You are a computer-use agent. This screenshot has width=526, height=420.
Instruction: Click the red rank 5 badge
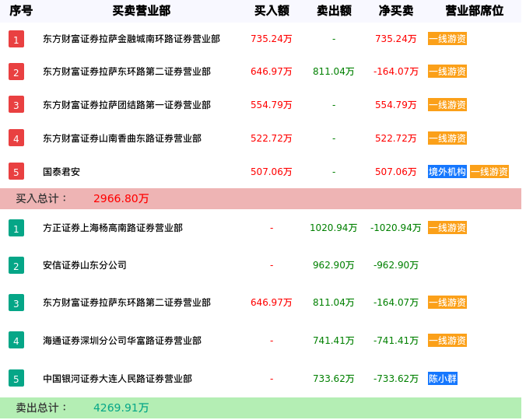pyautogui.click(x=16, y=172)
